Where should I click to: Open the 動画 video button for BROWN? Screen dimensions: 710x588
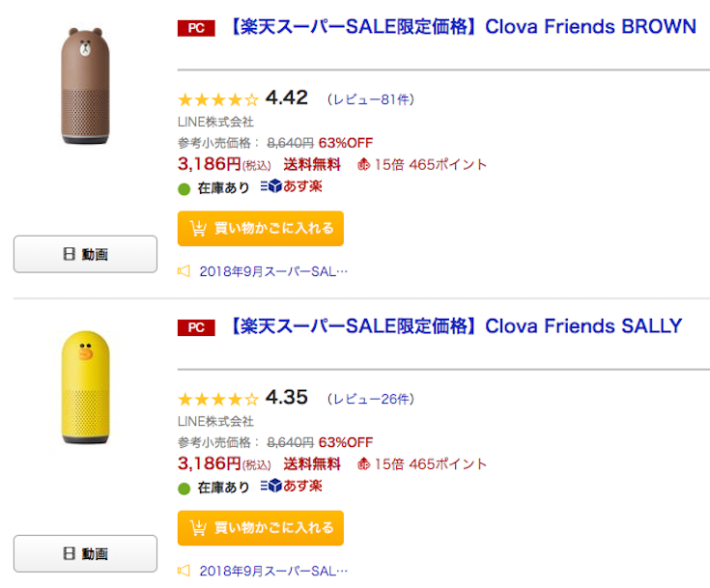click(x=85, y=255)
